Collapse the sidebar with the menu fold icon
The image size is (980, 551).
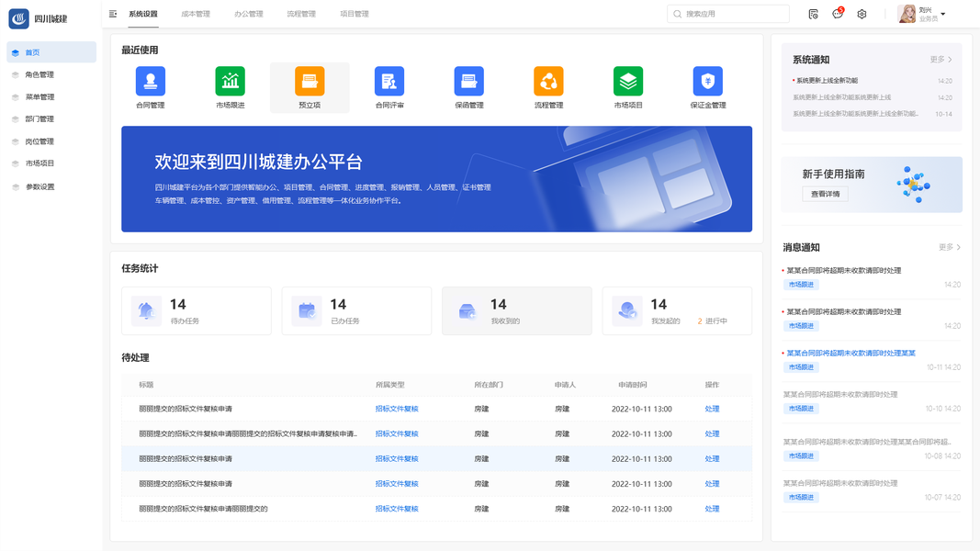click(113, 14)
